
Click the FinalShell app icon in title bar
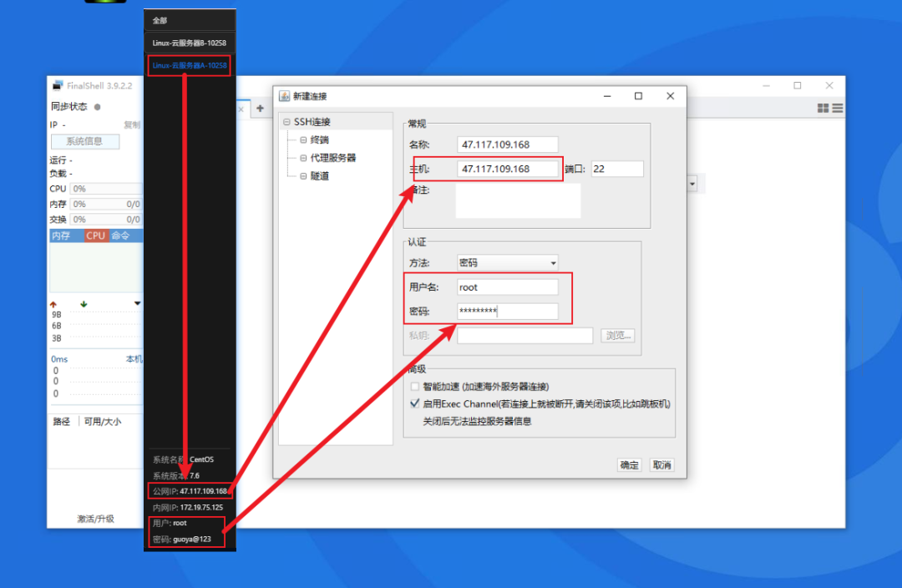coord(58,86)
